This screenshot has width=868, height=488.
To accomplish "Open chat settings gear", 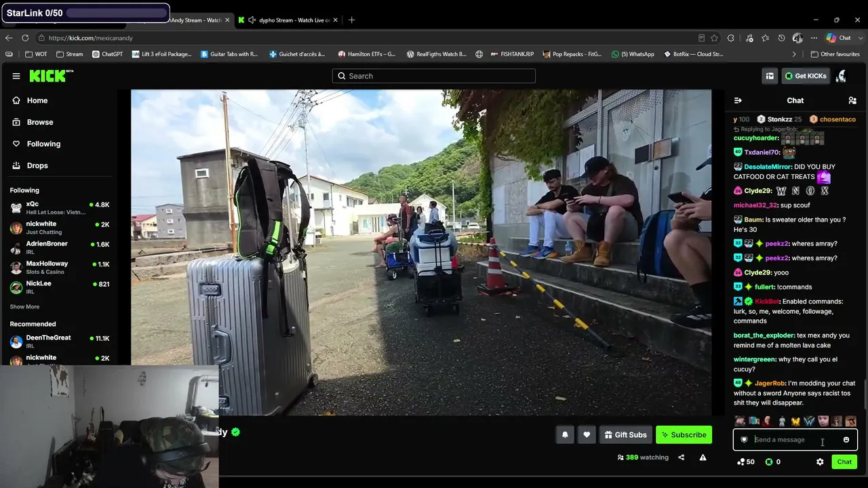I will (820, 462).
